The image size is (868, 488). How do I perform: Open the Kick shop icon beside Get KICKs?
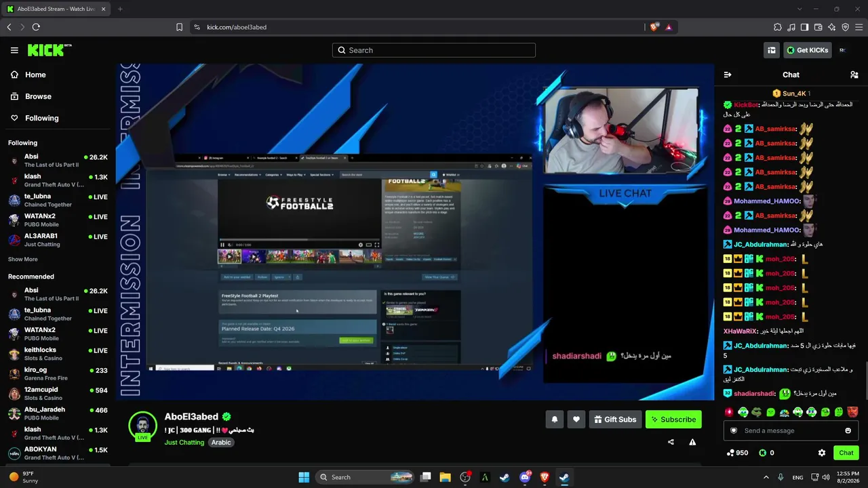point(772,50)
